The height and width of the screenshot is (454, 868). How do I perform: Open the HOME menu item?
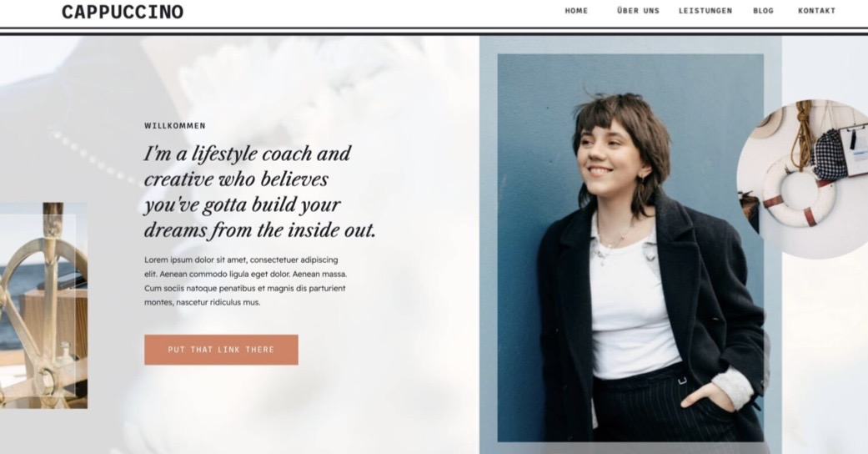(576, 11)
